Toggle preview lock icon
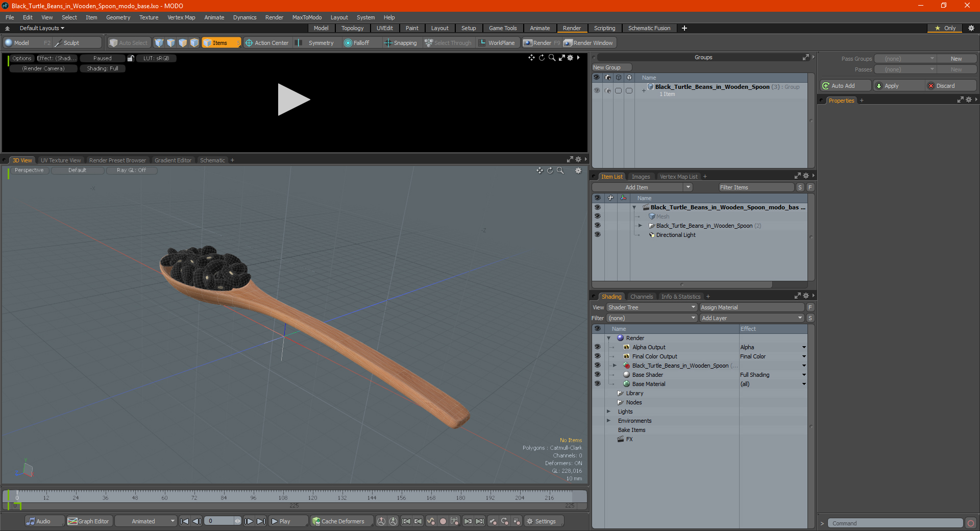Image resolution: width=980 pixels, height=531 pixels. pyautogui.click(x=131, y=58)
